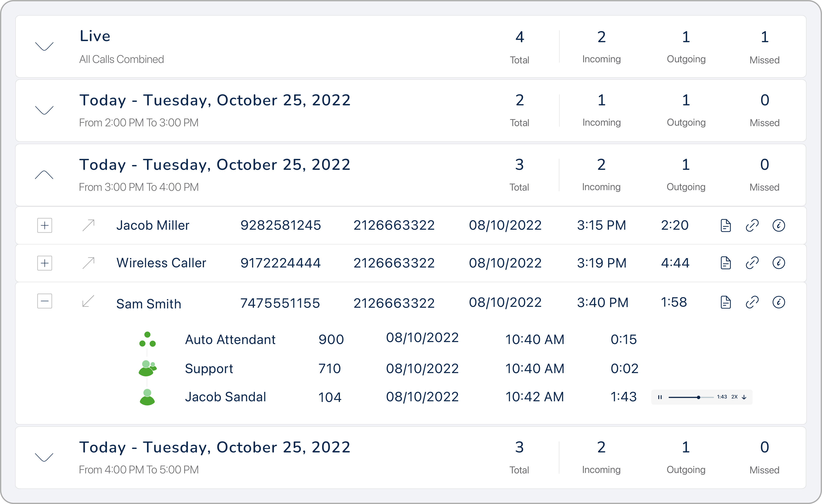Expand the Wireless Caller call details
The image size is (822, 504).
(x=45, y=263)
